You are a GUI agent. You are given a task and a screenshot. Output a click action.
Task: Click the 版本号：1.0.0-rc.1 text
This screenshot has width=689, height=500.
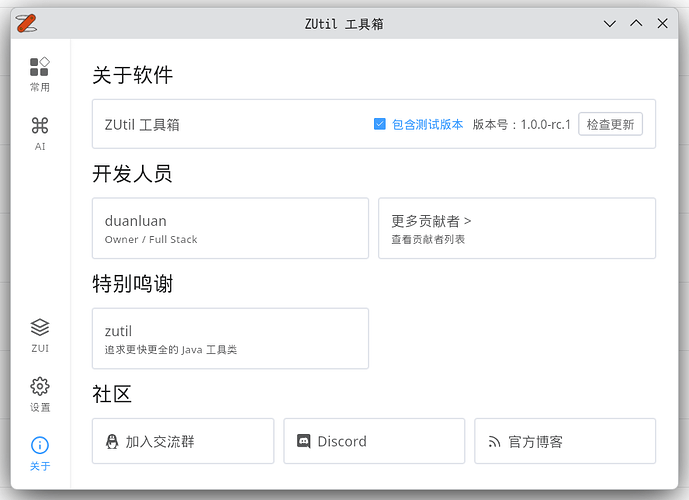coord(522,124)
